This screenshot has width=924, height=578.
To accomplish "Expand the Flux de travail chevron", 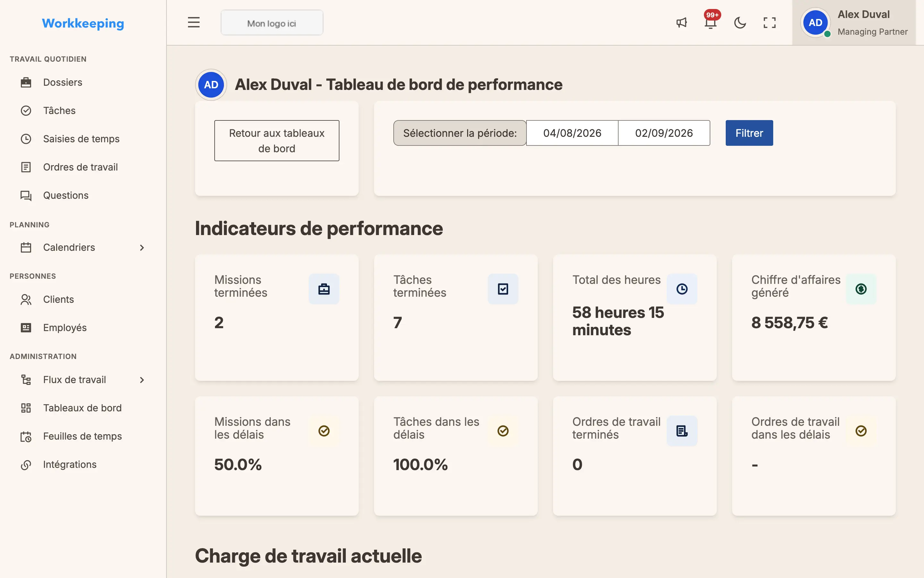I will point(142,380).
